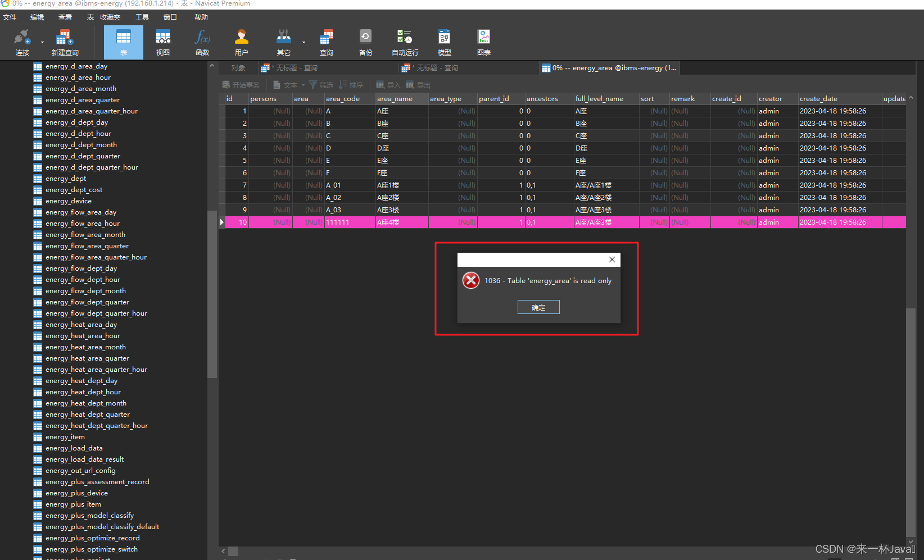Open the 收藏夹 (Favorites) menu
Image resolution: width=924 pixels, height=560 pixels.
pos(110,17)
